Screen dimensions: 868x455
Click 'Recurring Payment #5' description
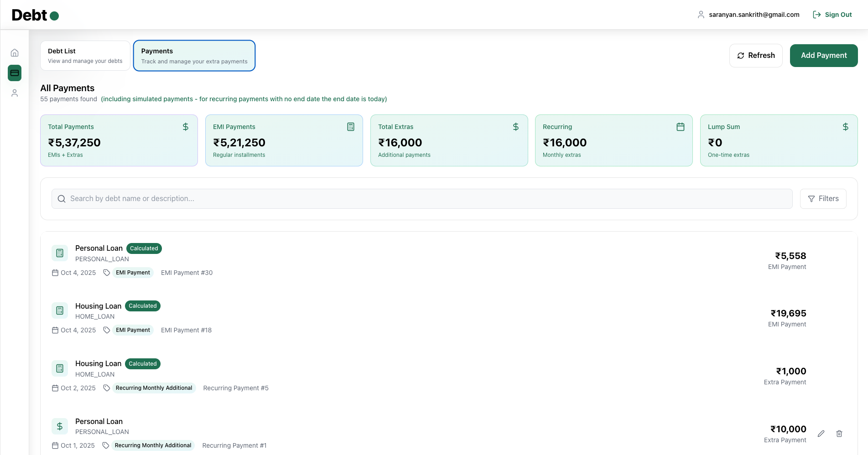236,388
